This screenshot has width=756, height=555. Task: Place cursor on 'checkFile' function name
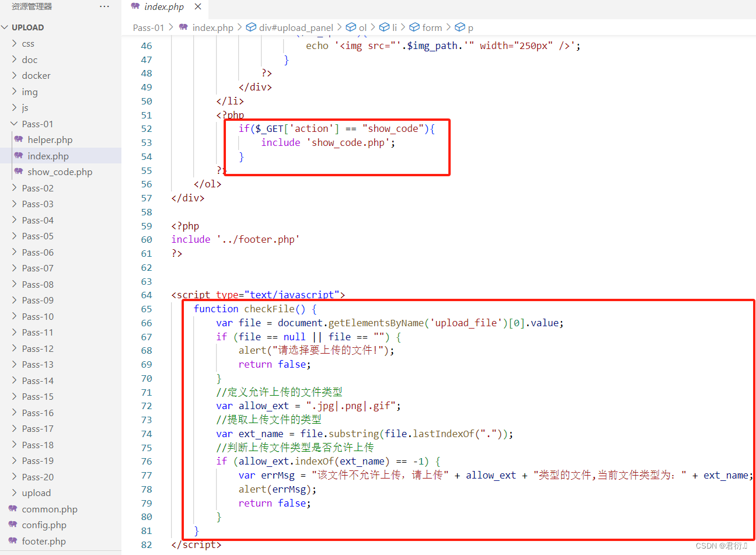pyautogui.click(x=269, y=309)
